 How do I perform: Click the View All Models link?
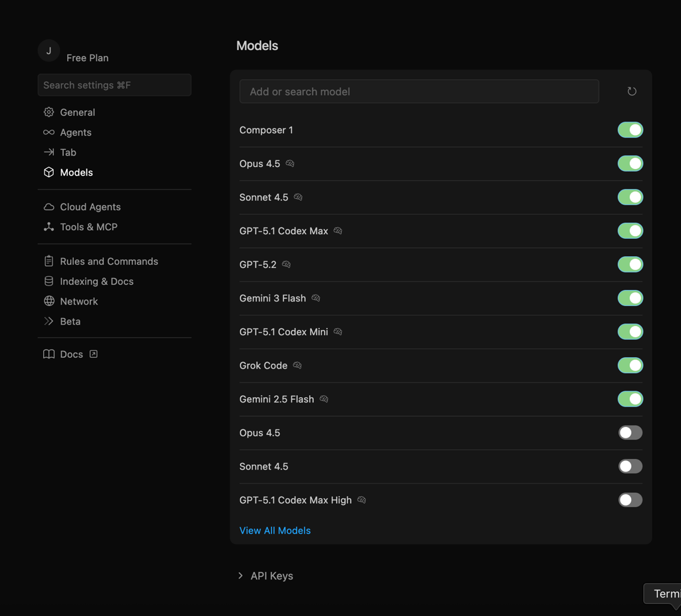[275, 530]
